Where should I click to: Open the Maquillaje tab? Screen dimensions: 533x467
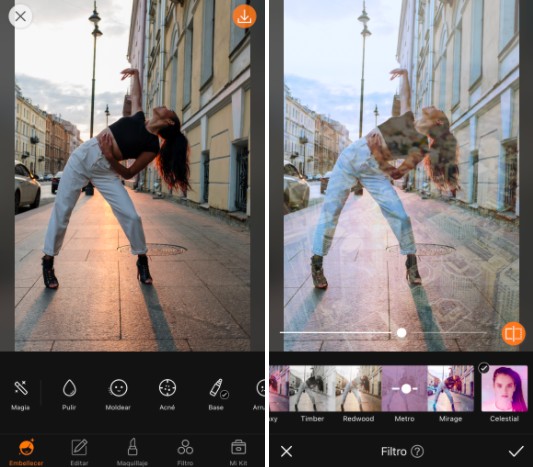[x=132, y=452]
